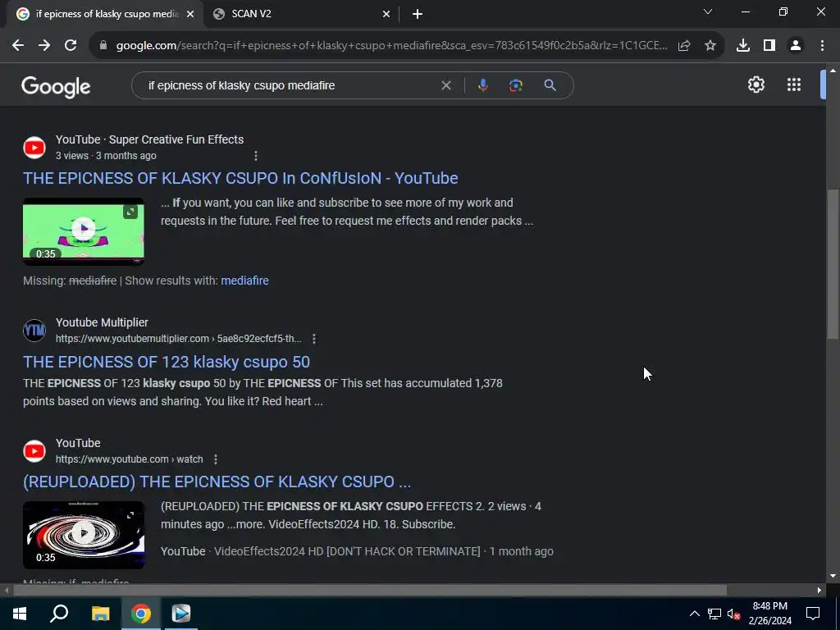Screen dimensions: 840x630
Task: Open options for Super Creative Fun Effects result
Action: point(256,156)
